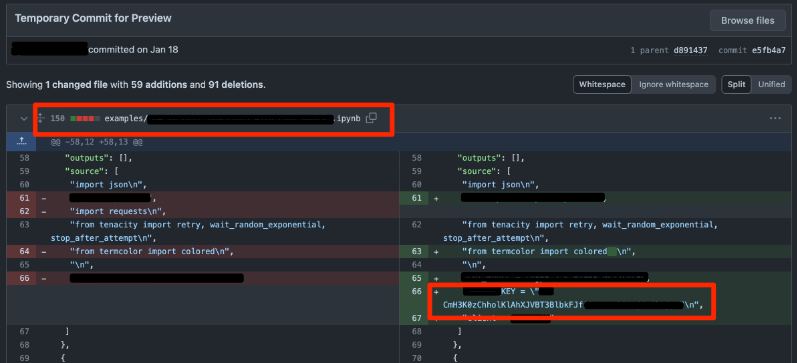Viewport: 797px width, 363px height.
Task: Click the '59 additions' count
Action: point(159,85)
